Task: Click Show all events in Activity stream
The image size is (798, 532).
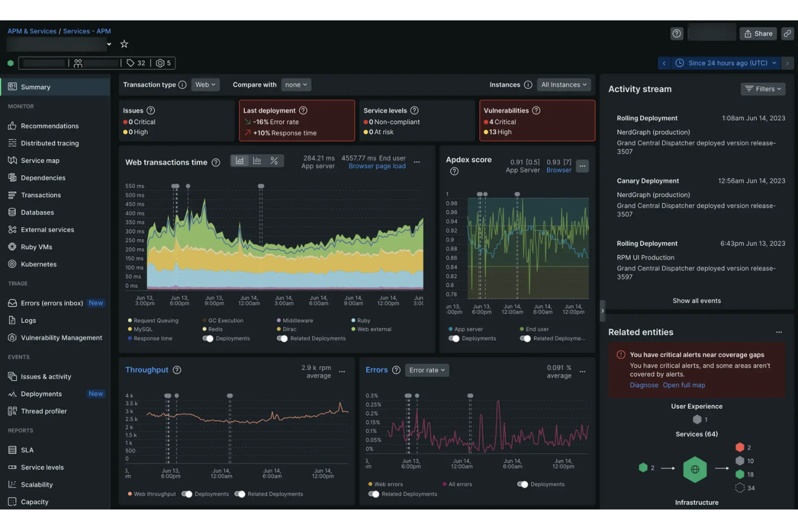Action: pos(697,300)
